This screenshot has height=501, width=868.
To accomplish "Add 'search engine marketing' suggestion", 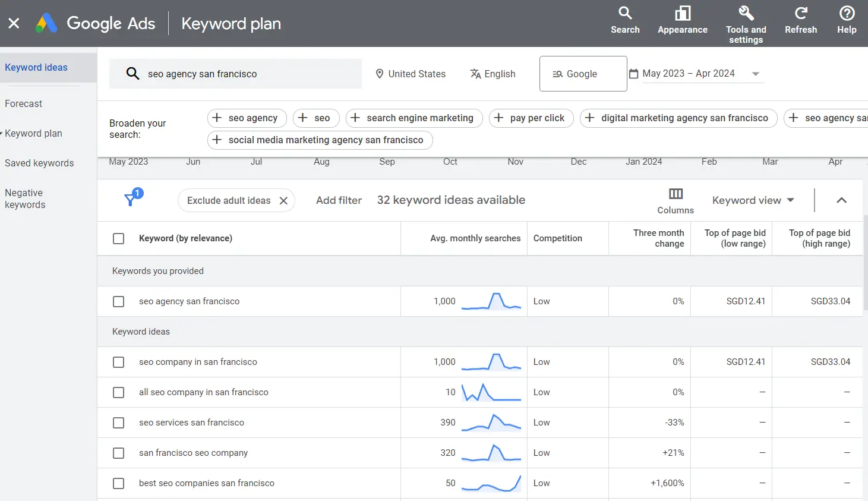I will [x=414, y=118].
